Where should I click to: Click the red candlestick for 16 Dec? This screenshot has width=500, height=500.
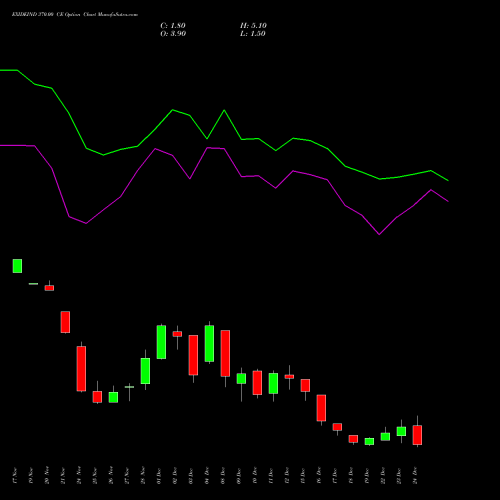click(x=321, y=408)
